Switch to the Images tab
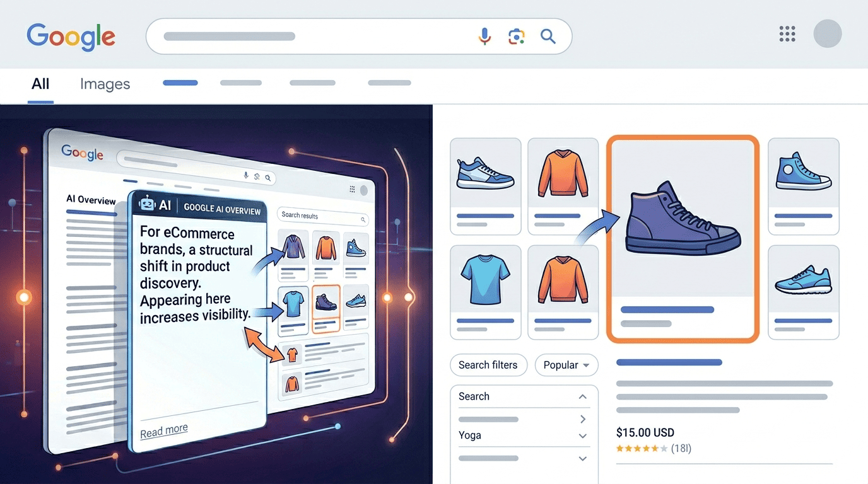The image size is (868, 484). tap(105, 84)
